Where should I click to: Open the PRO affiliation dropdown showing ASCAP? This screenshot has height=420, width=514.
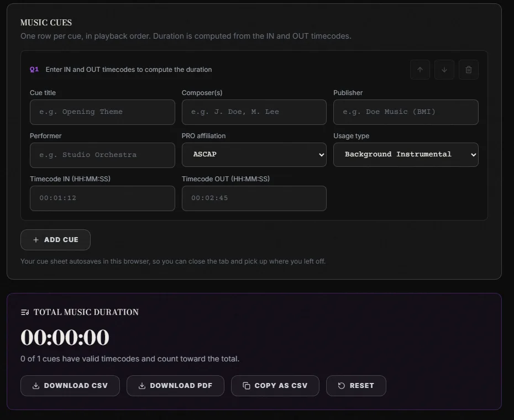click(x=254, y=154)
